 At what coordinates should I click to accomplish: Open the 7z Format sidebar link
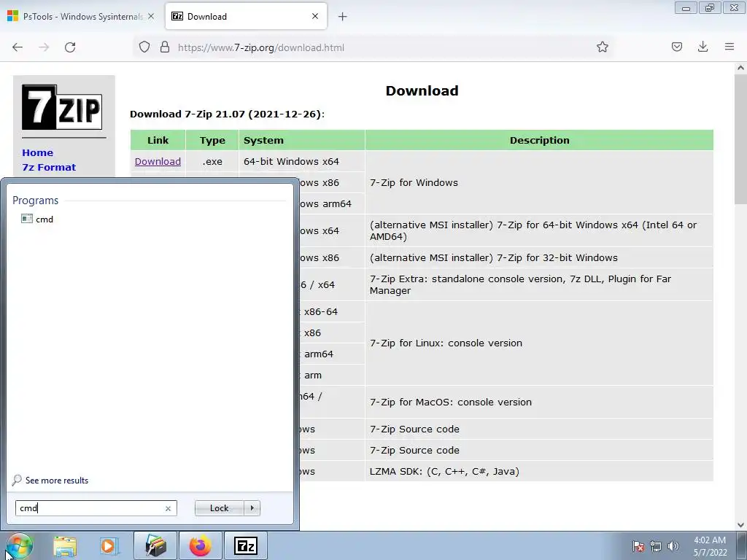[49, 167]
